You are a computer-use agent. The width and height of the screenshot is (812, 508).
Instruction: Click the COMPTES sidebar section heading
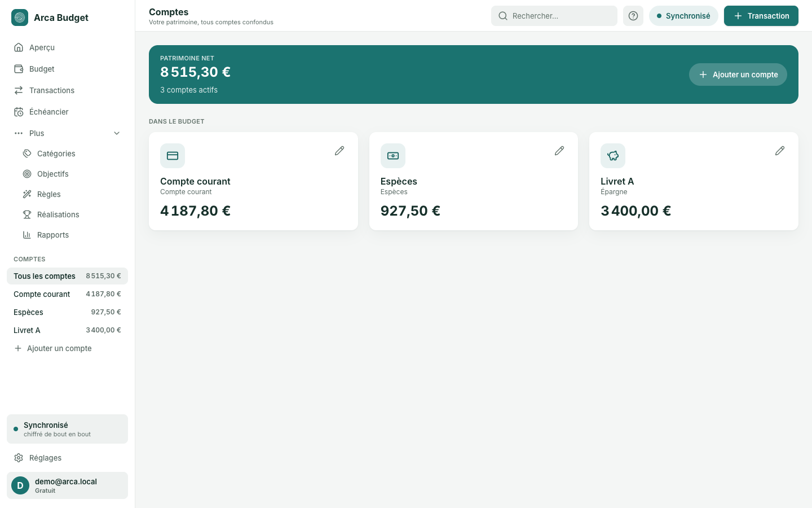tap(29, 259)
